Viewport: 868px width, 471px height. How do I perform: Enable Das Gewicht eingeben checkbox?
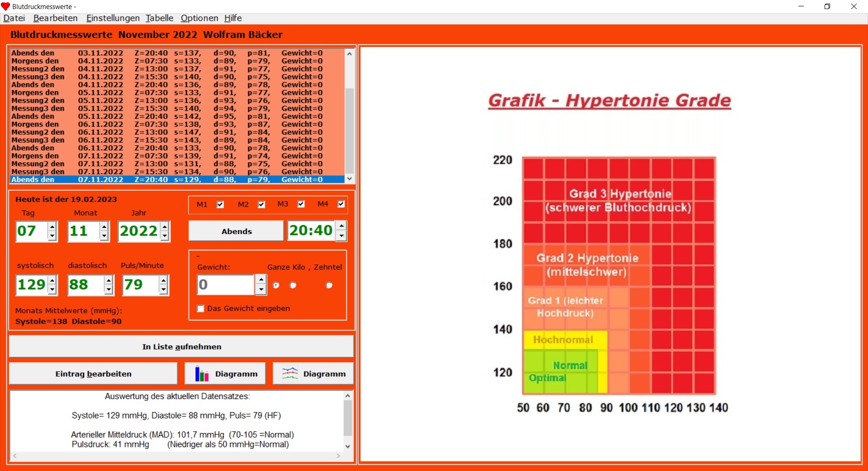pyautogui.click(x=201, y=309)
